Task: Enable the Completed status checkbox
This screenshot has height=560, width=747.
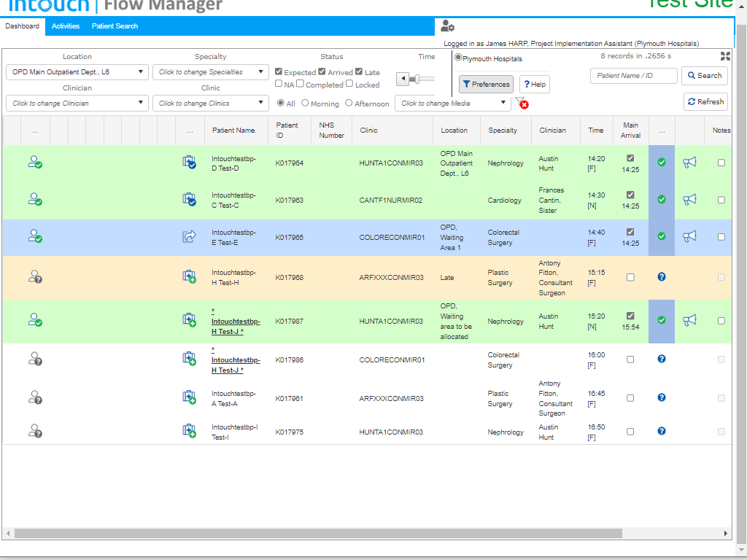Action: pos(300,84)
